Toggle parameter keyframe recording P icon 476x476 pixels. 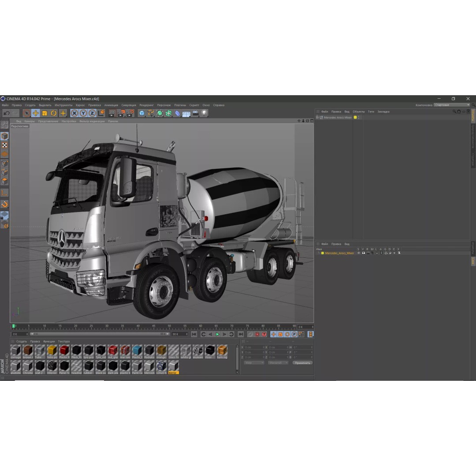[294, 334]
